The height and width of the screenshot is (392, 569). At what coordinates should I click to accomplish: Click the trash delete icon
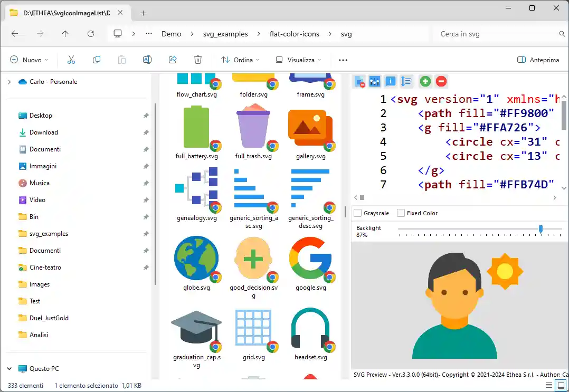pyautogui.click(x=198, y=60)
